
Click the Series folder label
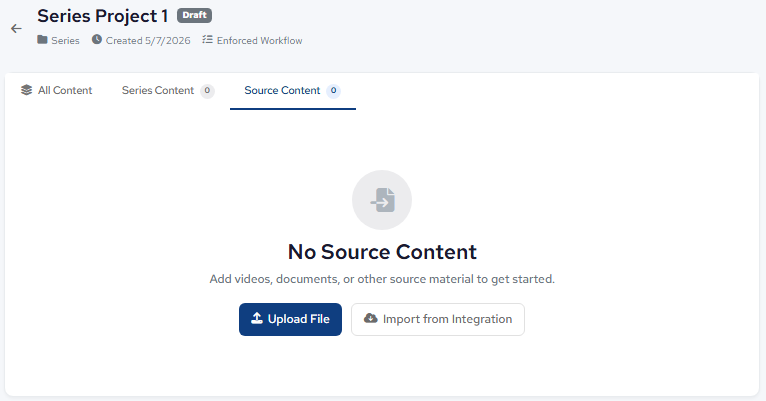coord(65,41)
